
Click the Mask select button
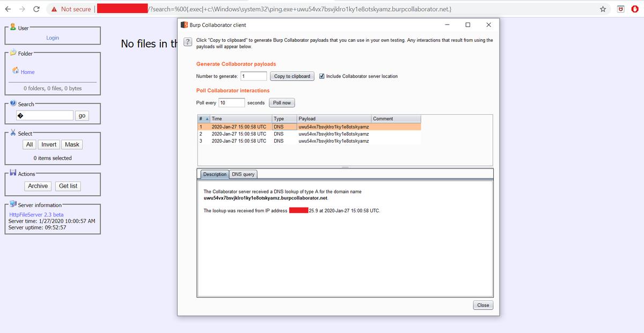[72, 144]
